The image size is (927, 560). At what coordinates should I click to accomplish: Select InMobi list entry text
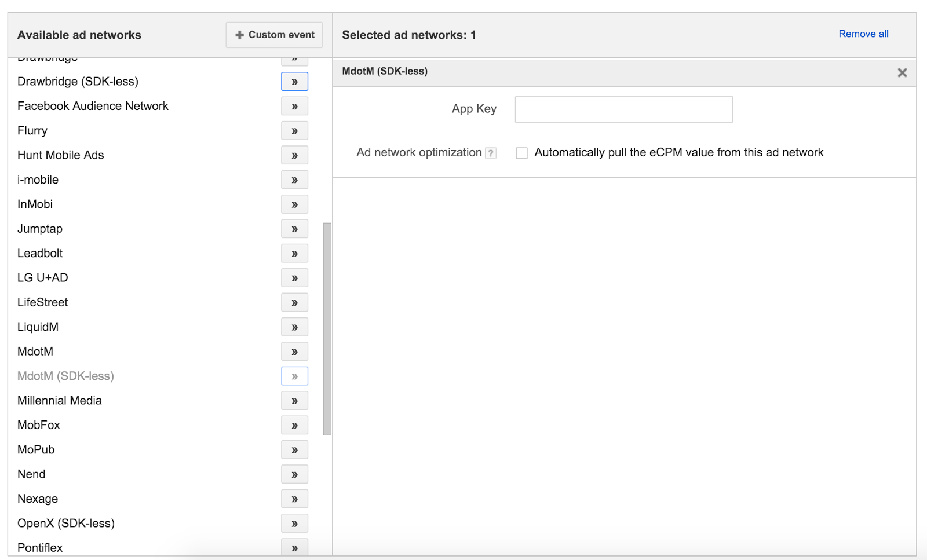[x=35, y=204]
